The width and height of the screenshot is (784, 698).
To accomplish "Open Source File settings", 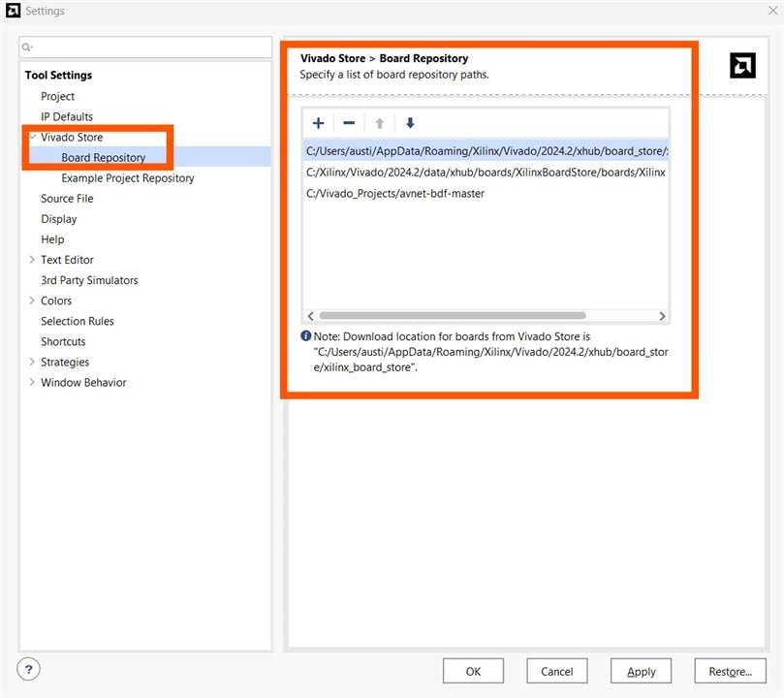I will pos(67,199).
